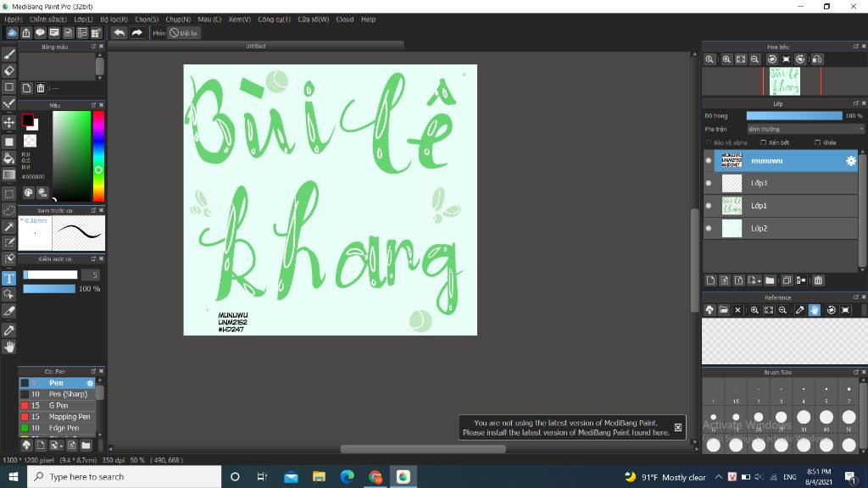Viewport: 868px width, 488px height.
Task: Activate the Lasso selection tool
Action: point(8,210)
